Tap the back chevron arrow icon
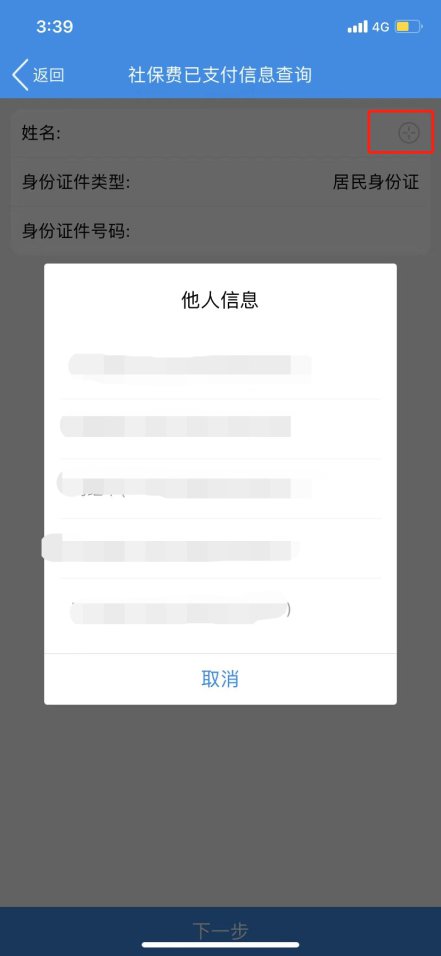The width and height of the screenshot is (441, 956). point(20,75)
